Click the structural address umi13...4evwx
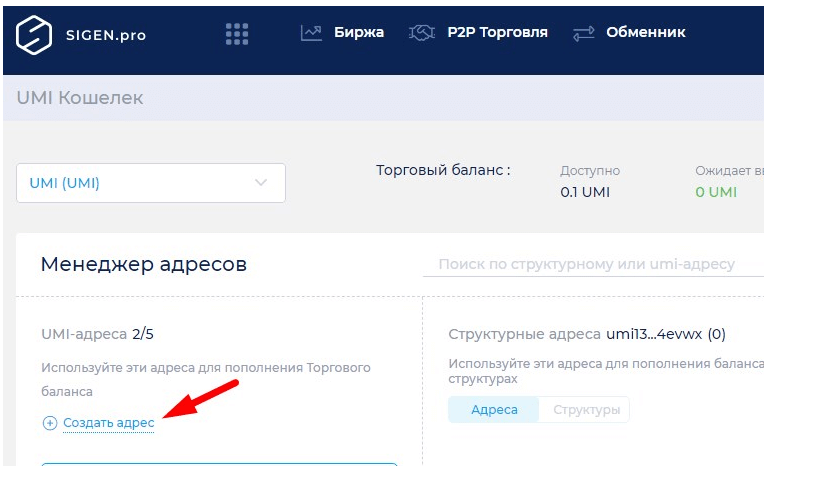 point(654,334)
